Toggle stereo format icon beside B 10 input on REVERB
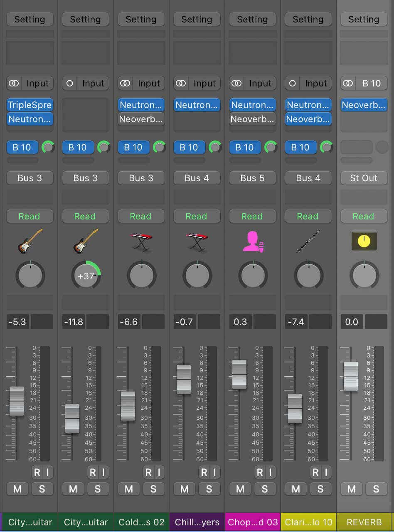 348,83
